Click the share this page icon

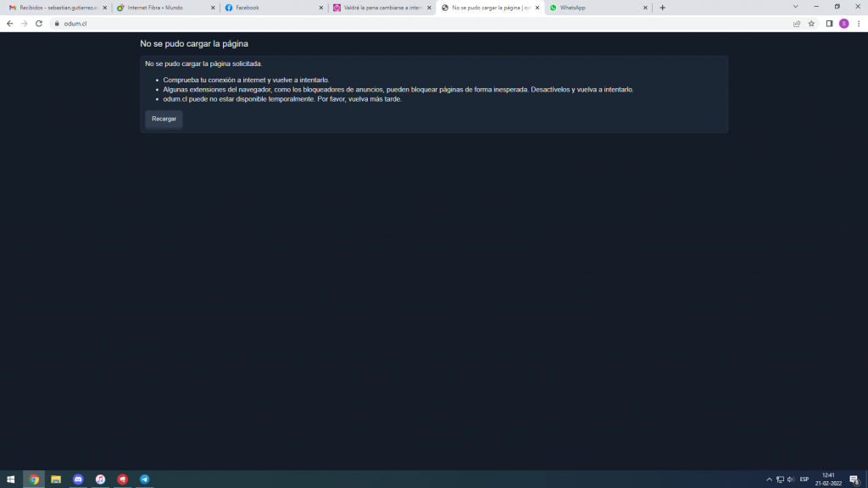tap(797, 24)
